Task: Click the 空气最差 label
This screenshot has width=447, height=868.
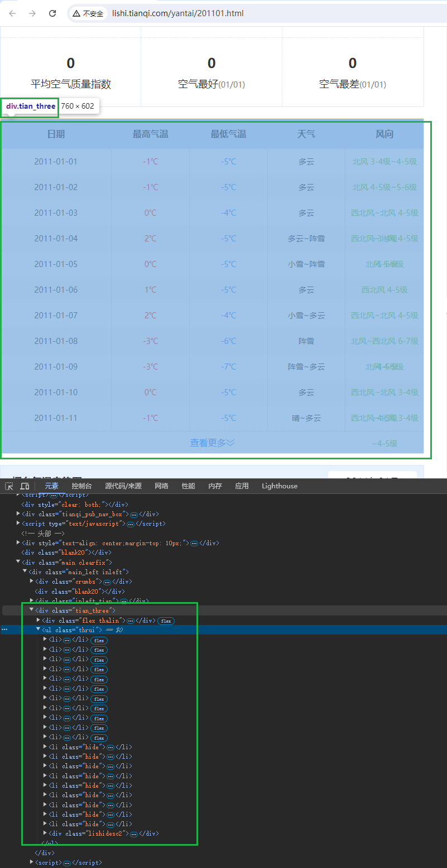Action: click(x=339, y=84)
